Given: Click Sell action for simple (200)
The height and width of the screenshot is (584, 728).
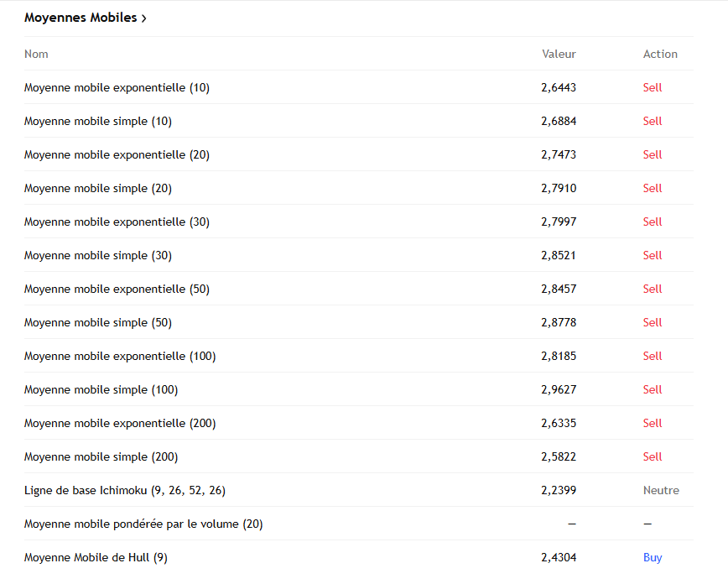Looking at the screenshot, I should pyautogui.click(x=653, y=456).
